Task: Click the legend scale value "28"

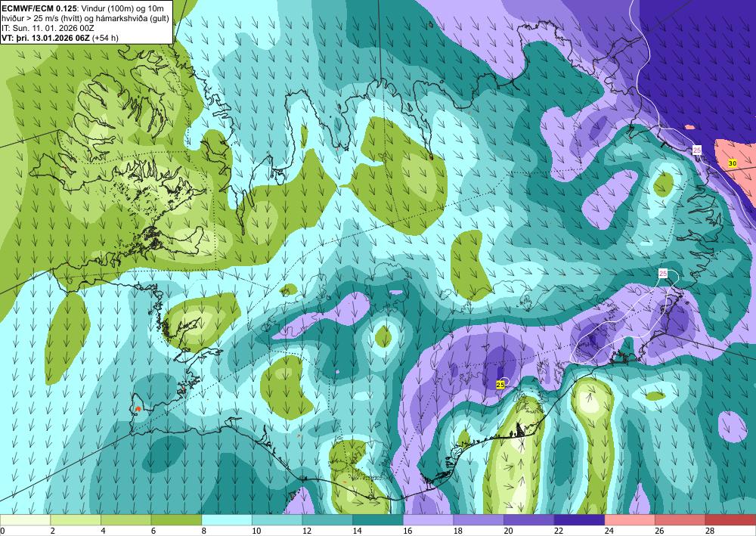Action: coord(709,531)
